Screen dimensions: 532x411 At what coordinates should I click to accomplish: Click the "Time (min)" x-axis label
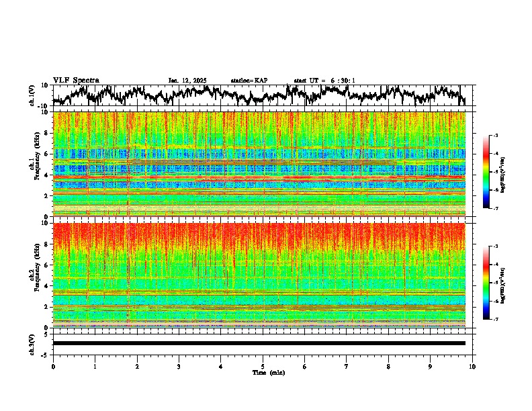pyautogui.click(x=269, y=373)
